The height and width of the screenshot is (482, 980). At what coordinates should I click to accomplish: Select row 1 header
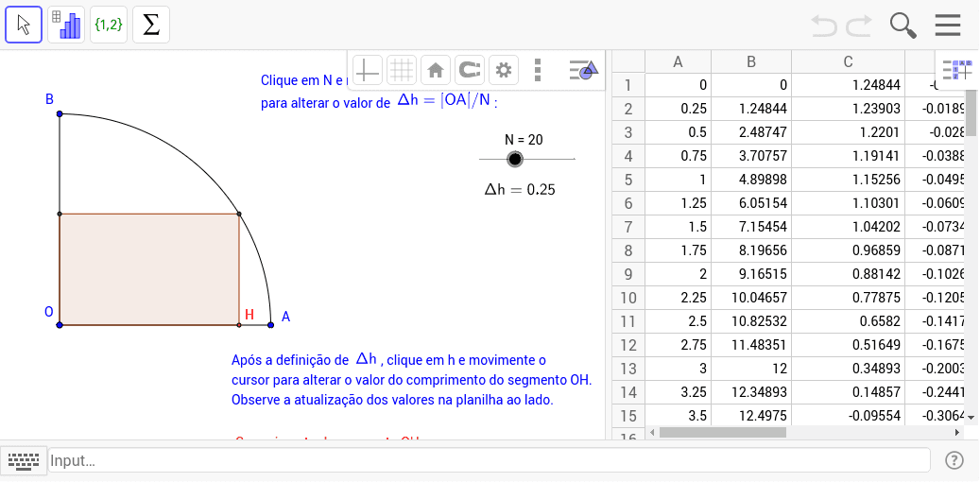[x=628, y=85]
